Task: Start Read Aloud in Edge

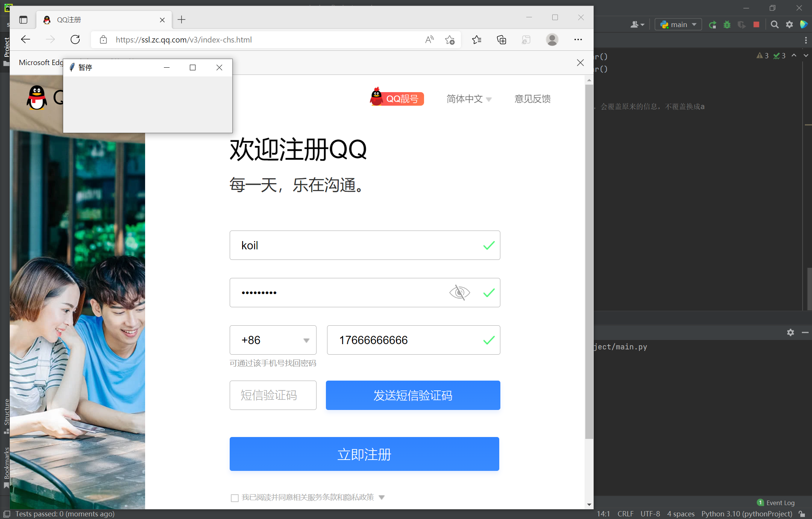Action: pyautogui.click(x=429, y=39)
